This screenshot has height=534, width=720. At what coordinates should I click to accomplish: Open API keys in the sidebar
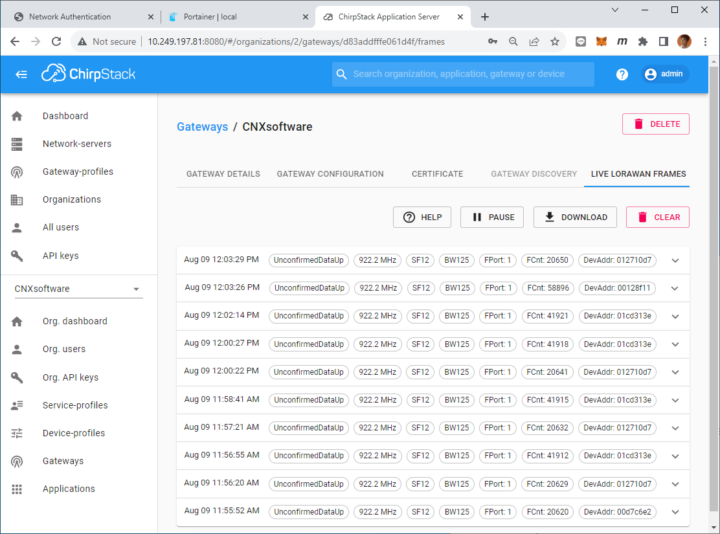pos(60,255)
